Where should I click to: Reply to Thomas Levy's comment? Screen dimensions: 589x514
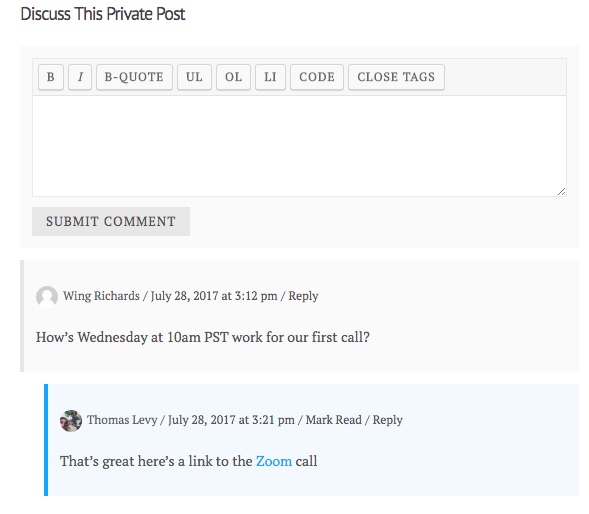point(387,420)
